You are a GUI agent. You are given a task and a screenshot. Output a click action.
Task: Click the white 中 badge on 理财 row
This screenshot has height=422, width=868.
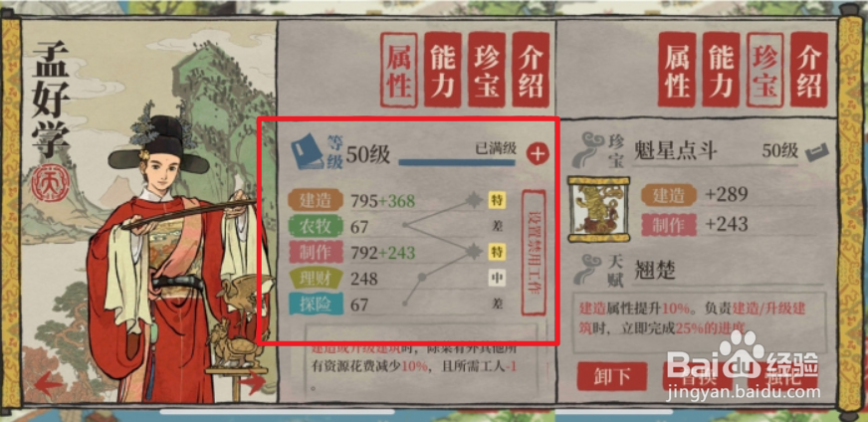pos(497,278)
